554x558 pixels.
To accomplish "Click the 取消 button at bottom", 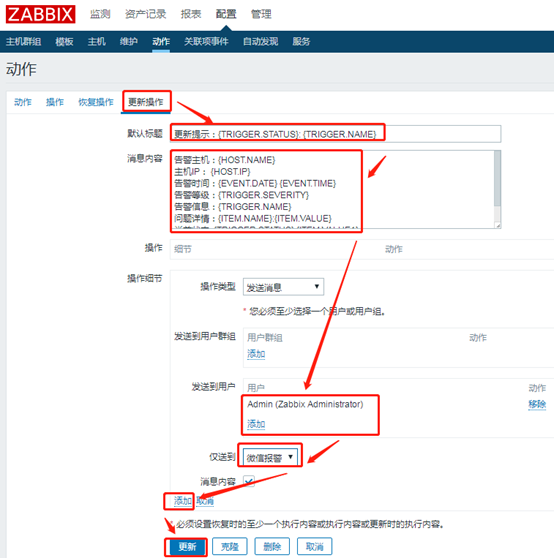I will (315, 546).
